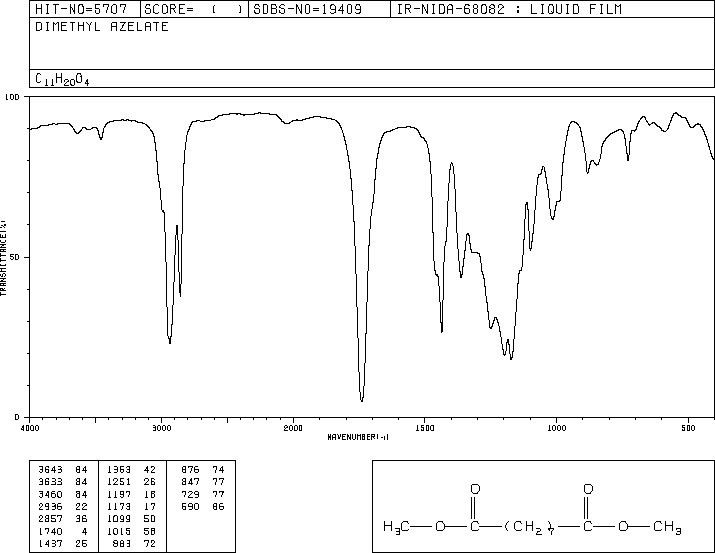Image resolution: width=715 pixels, height=553 pixels.
Task: Click the SDBS-NO=19409 label
Action: click(307, 9)
